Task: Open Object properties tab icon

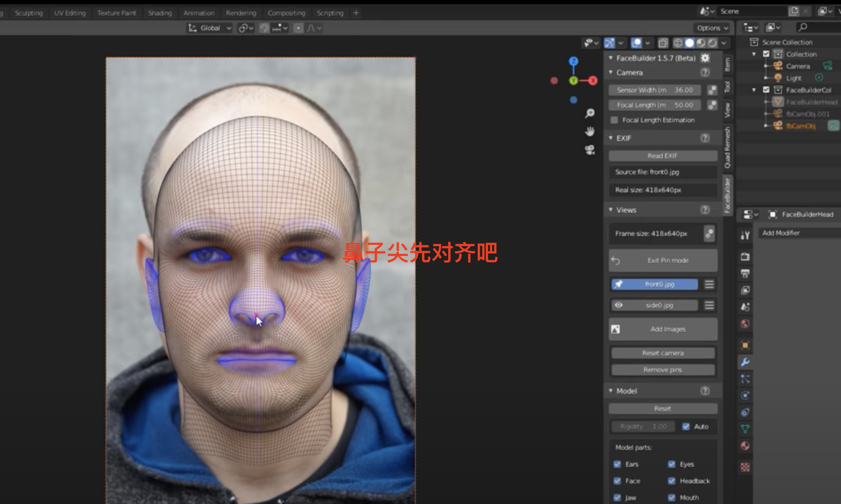Action: tap(745, 345)
